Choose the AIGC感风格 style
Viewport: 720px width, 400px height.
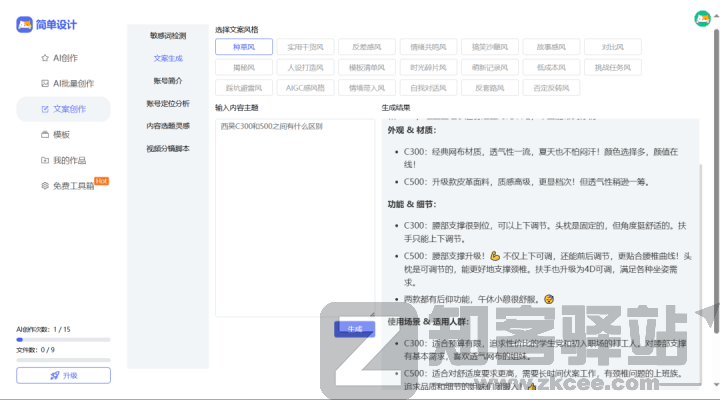tap(305, 88)
